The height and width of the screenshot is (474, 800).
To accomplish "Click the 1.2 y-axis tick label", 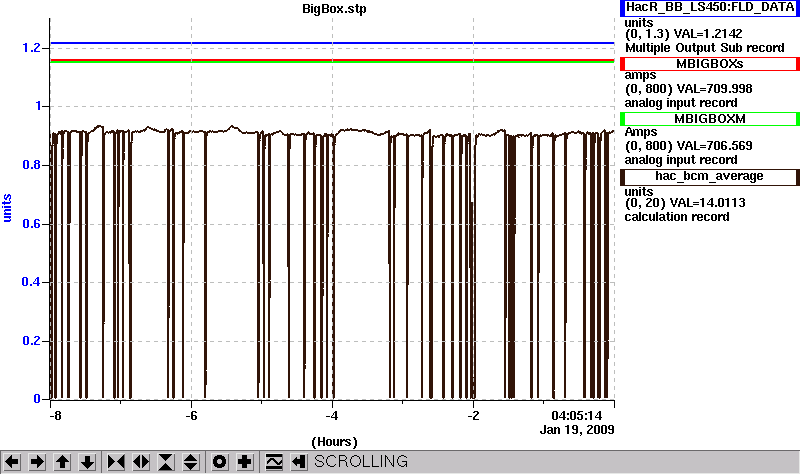I will 31,48.
